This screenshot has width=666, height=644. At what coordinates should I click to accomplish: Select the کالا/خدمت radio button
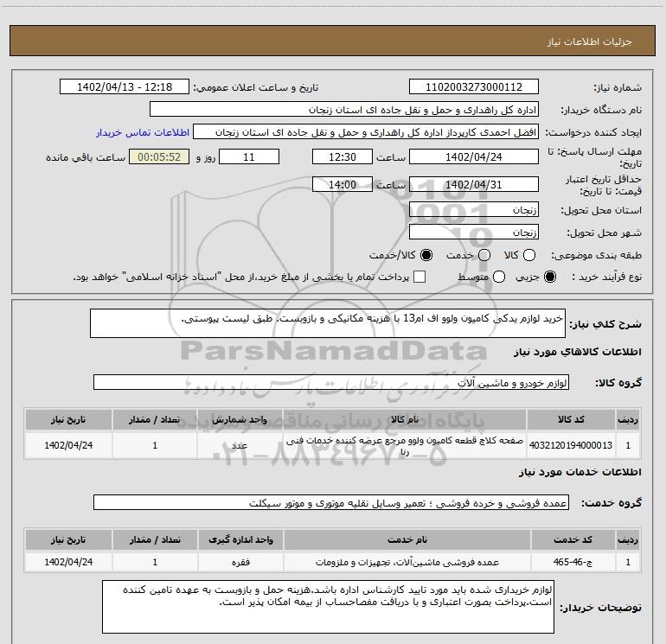[426, 255]
